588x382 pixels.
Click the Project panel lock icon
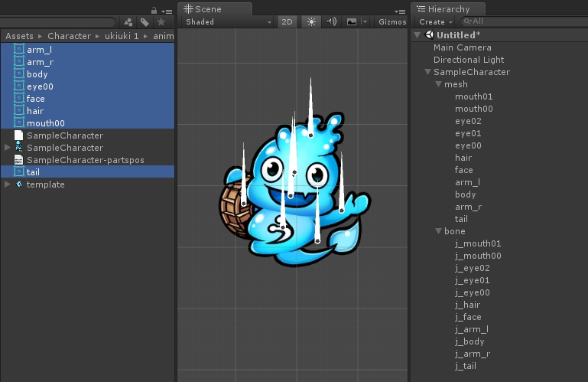pyautogui.click(x=154, y=11)
